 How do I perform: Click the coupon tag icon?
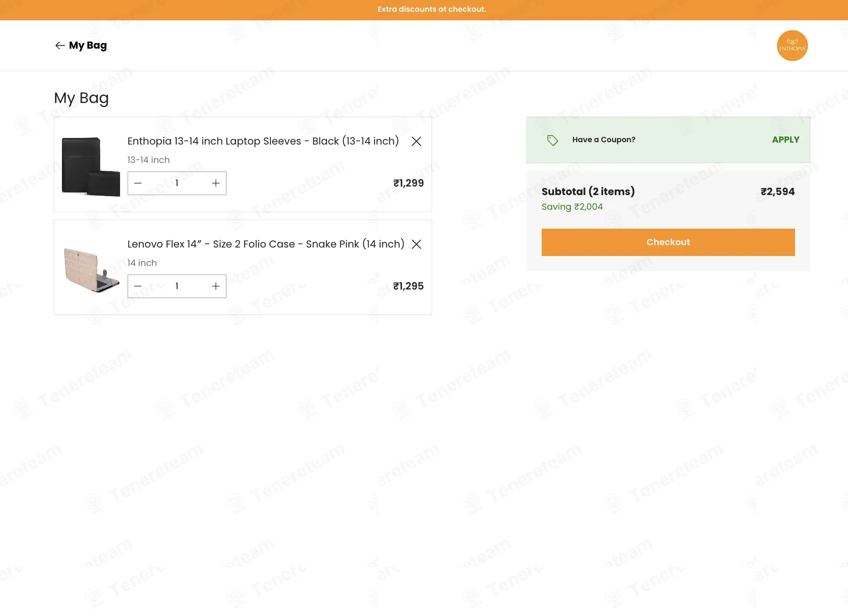[x=553, y=140]
